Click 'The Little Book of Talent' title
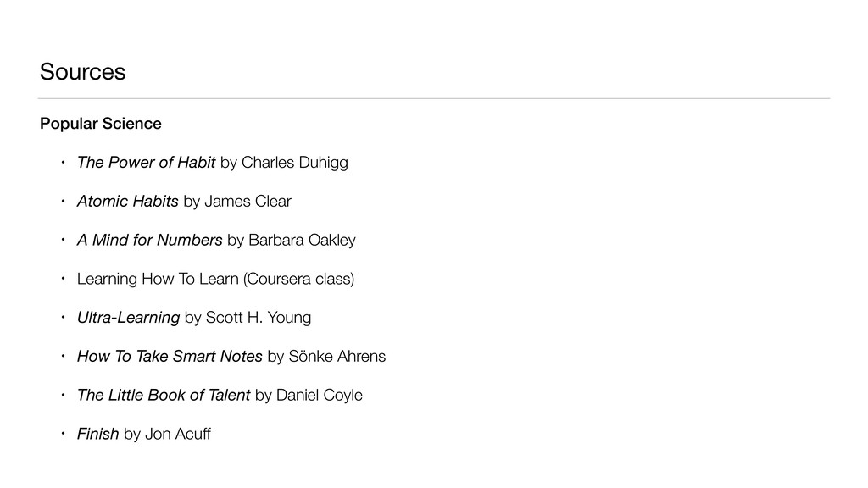 click(163, 396)
